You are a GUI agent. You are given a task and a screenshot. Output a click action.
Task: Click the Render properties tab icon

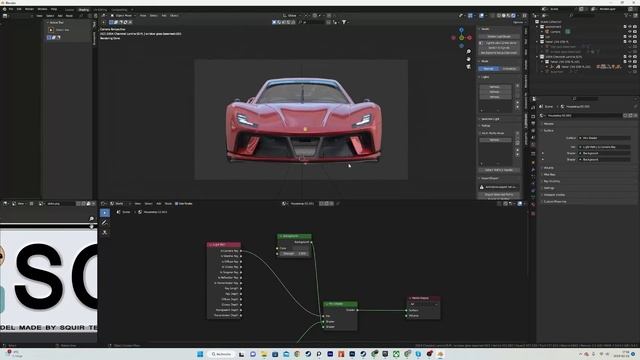(x=533, y=116)
